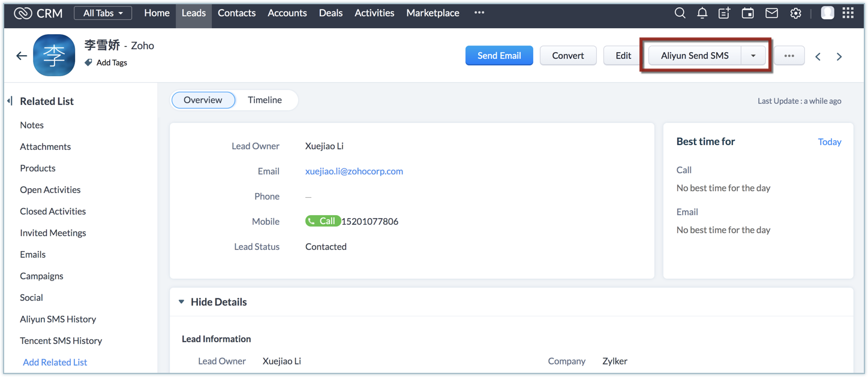This screenshot has height=377, width=868.
Task: Open Attachments in Related List
Action: (46, 147)
